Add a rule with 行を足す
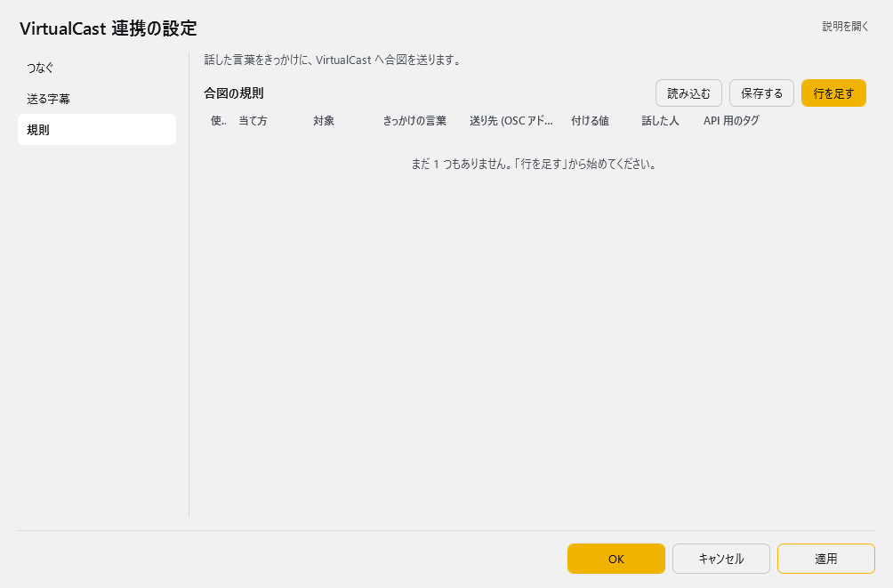The width and height of the screenshot is (893, 588). (x=833, y=93)
